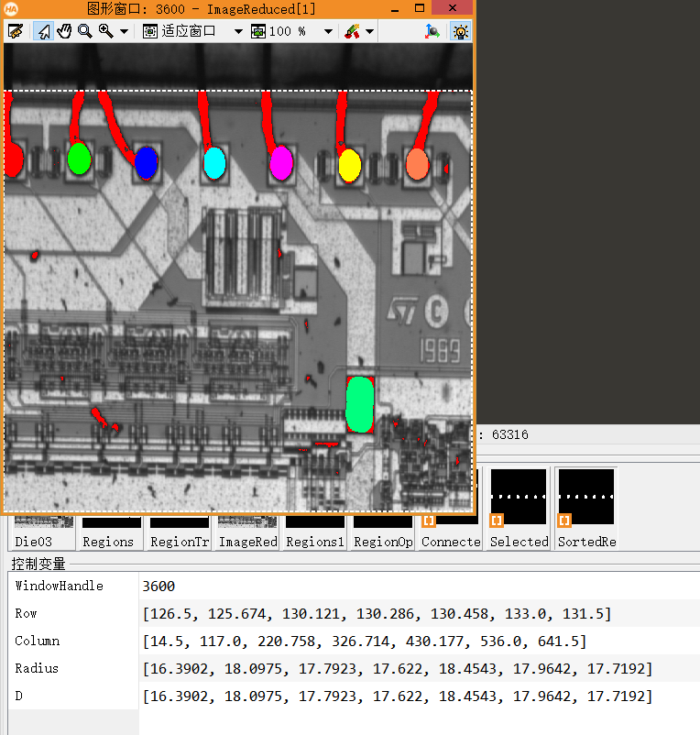Click the magenta bond pad region
Viewport: 700px width, 735px height.
[x=281, y=162]
